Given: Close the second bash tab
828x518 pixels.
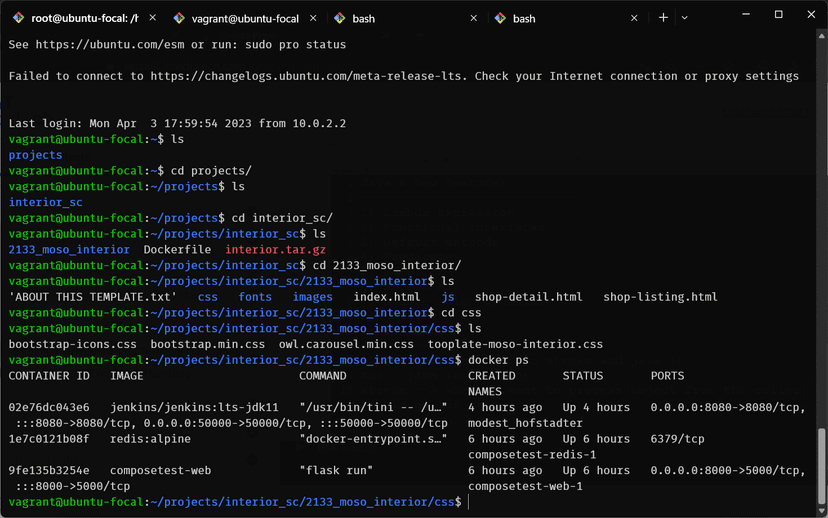Looking at the screenshot, I should (634, 18).
